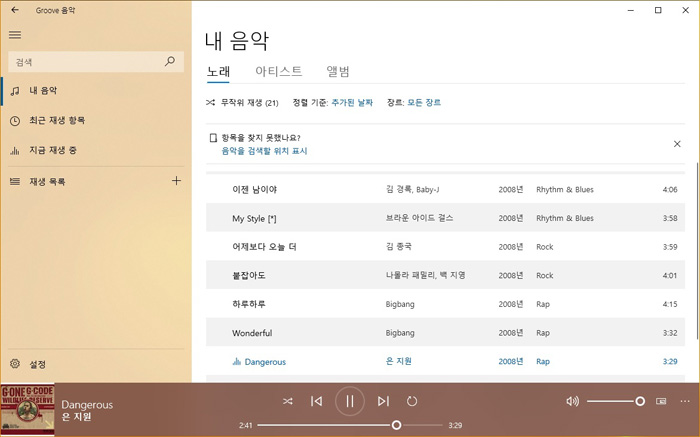
Task: Click the playback progress seek bar
Action: pos(350,425)
